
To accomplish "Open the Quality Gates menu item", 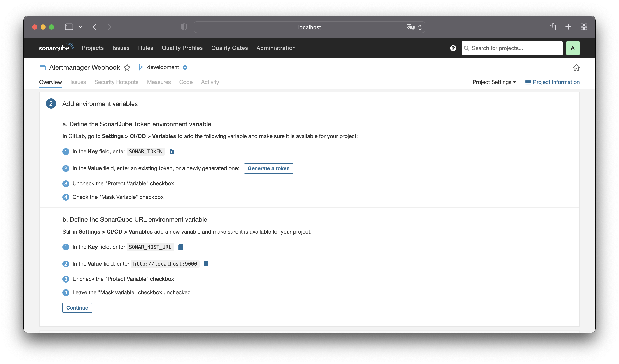I will [229, 48].
